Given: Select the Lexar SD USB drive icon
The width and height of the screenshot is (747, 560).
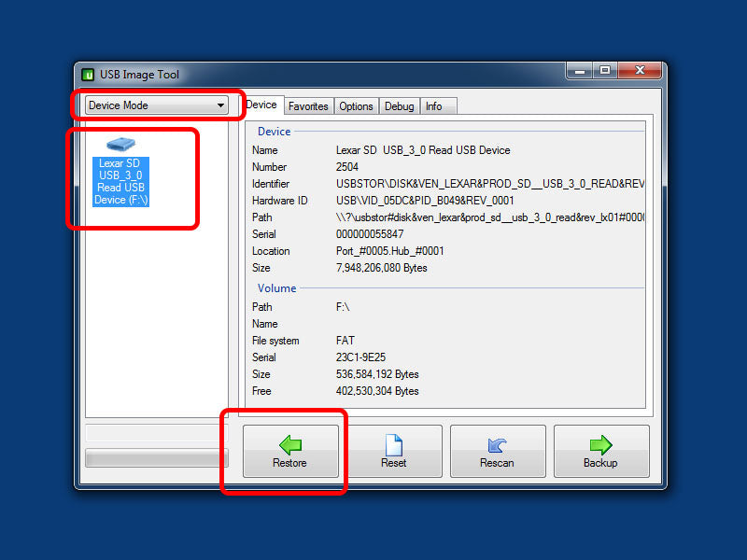Looking at the screenshot, I should point(121,144).
